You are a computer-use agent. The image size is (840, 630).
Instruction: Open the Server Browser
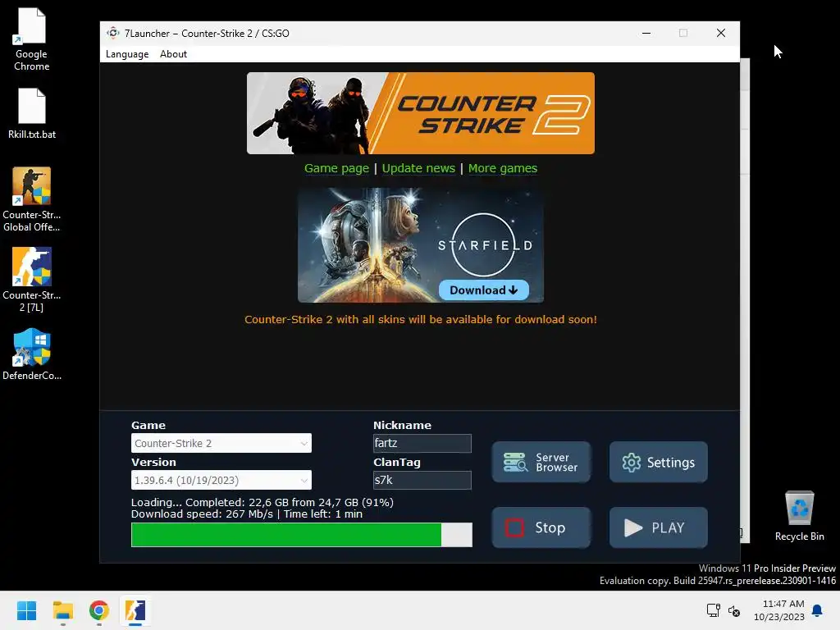[541, 462]
